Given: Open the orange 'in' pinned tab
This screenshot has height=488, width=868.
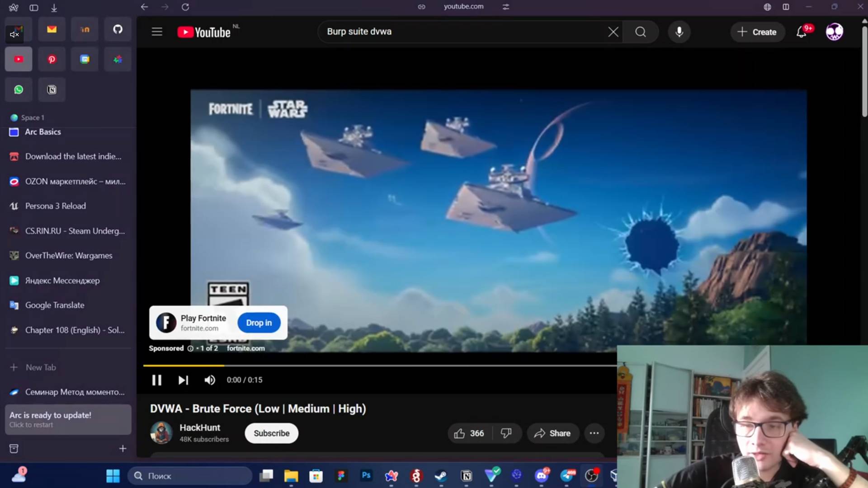Looking at the screenshot, I should coord(85,29).
